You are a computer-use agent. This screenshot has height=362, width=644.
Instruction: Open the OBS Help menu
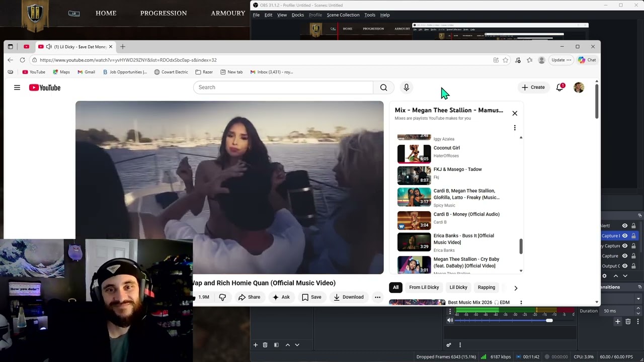point(385,15)
